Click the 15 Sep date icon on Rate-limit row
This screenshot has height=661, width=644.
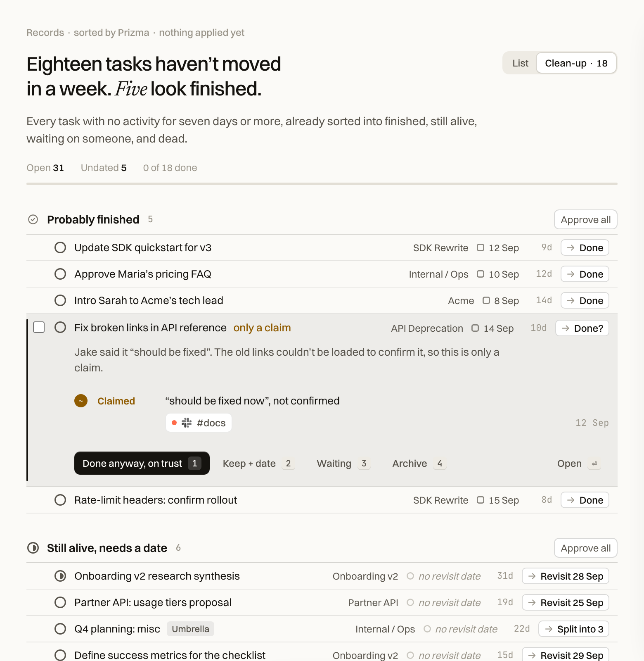pyautogui.click(x=481, y=500)
